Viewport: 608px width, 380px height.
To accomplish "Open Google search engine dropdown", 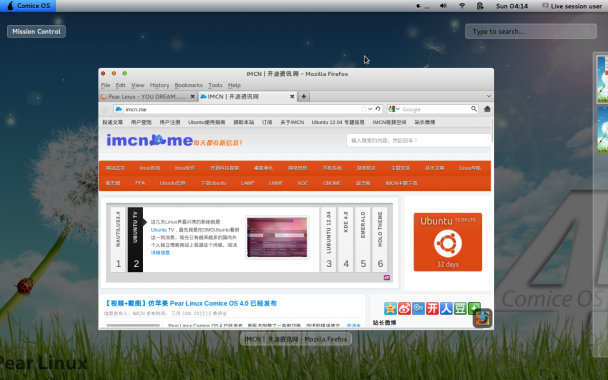I will tap(394, 109).
